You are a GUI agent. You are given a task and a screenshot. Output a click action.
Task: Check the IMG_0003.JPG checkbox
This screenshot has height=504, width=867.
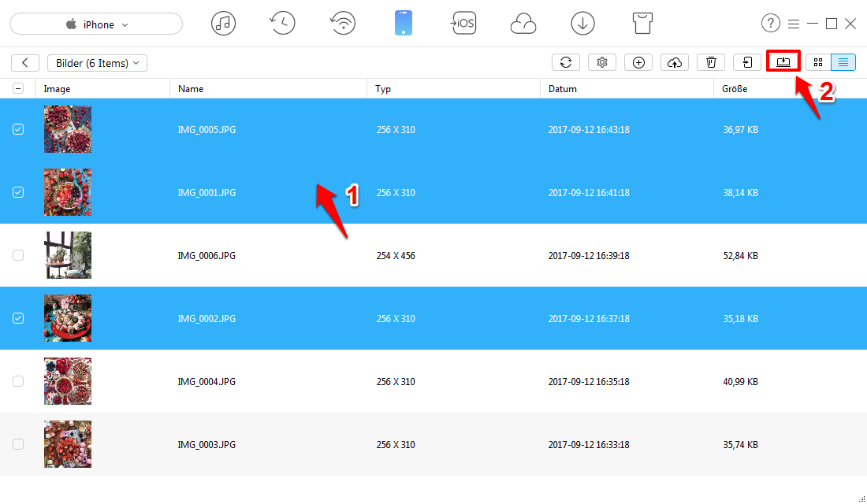(18, 444)
